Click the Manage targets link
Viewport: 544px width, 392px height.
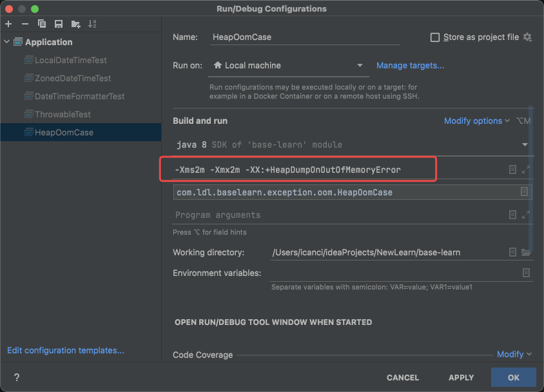coord(411,65)
